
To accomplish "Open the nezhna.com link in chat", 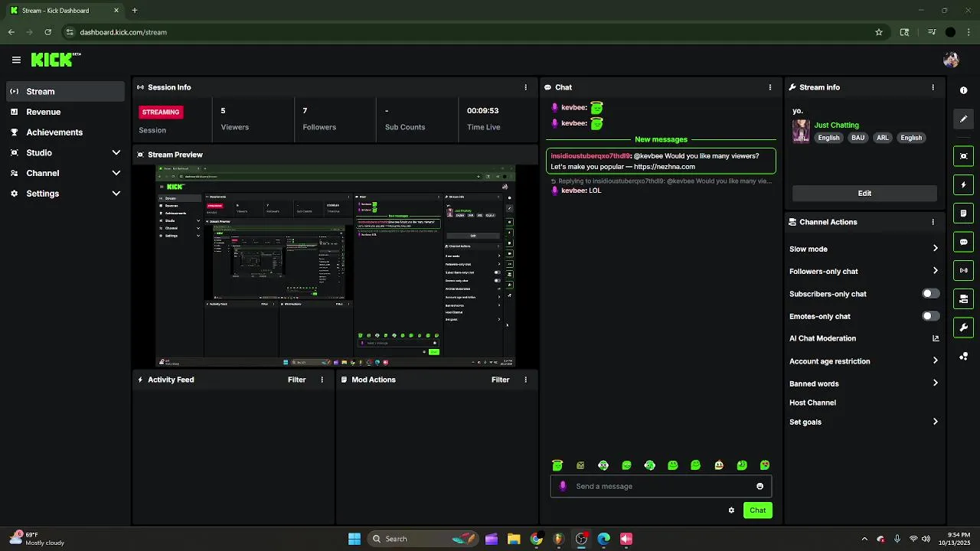I will pos(665,167).
